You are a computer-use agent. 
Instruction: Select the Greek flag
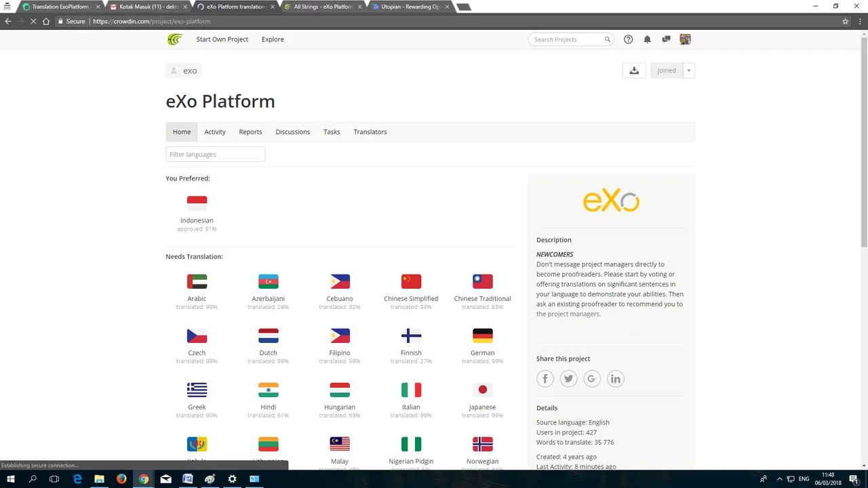pos(197,390)
